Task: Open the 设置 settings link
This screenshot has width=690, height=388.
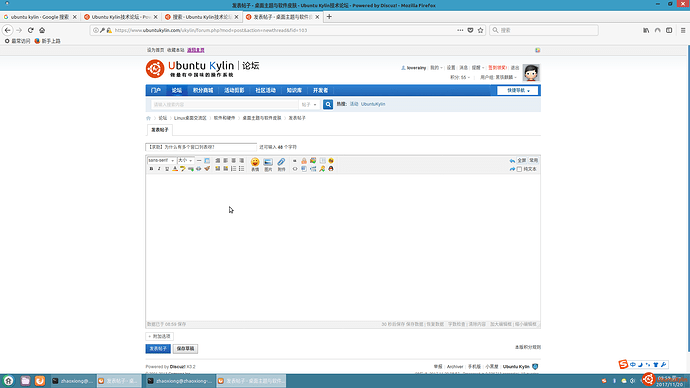Action: [451, 68]
